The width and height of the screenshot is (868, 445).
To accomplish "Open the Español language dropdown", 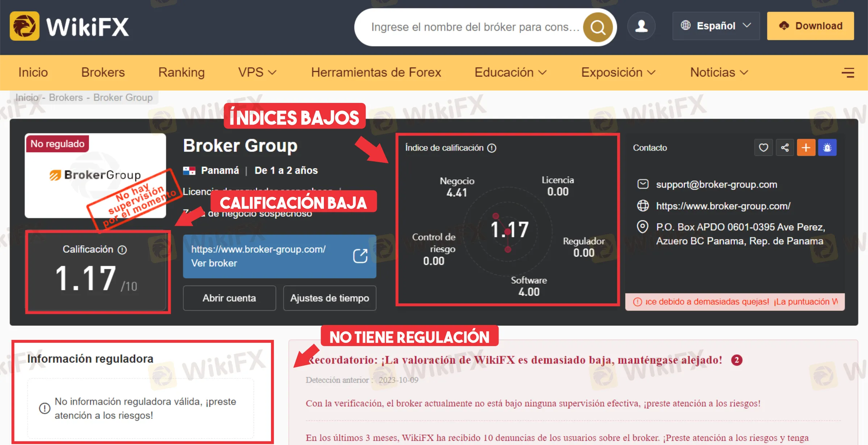I will (716, 26).
